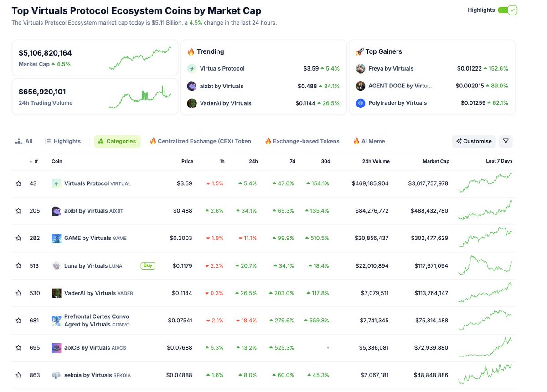Open aixCB by Virtuals 7-day sparkline
The width and height of the screenshot is (547, 392).
(x=485, y=347)
